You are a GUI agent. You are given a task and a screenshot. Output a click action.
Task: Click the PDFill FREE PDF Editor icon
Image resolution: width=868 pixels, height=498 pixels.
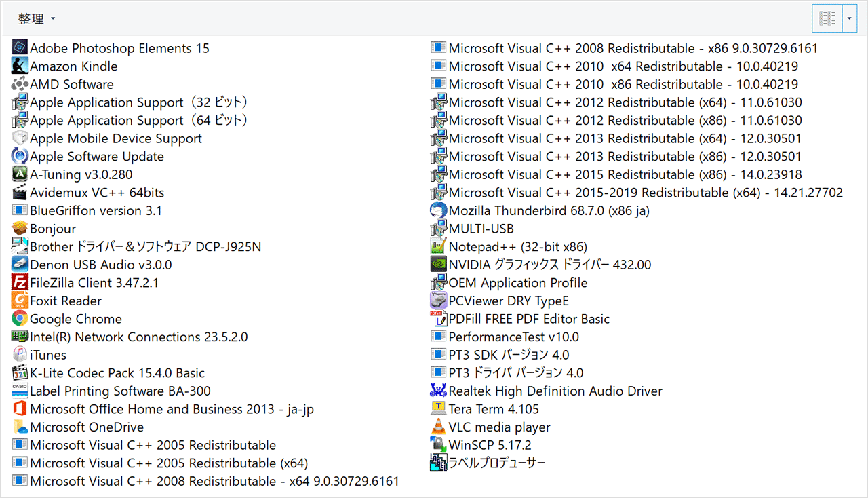point(439,318)
